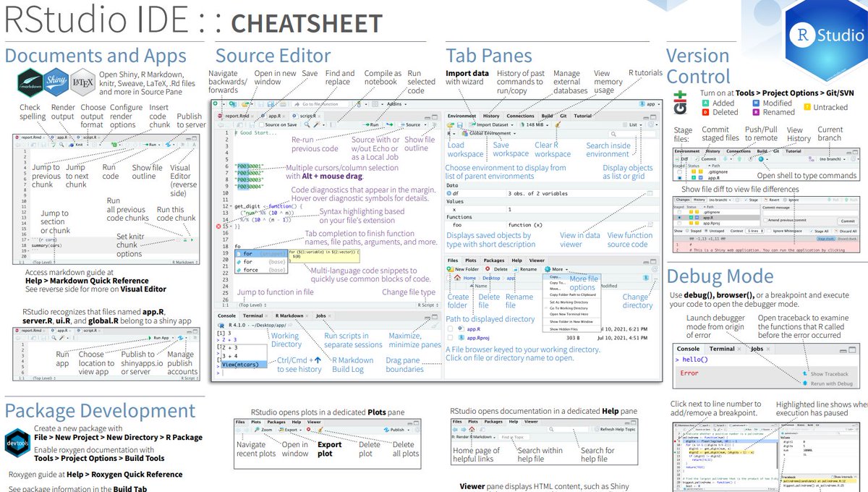Viewport: 868px width, 492px height.
Task: Click the Stage button in the review changes panel
Action: coord(752,200)
